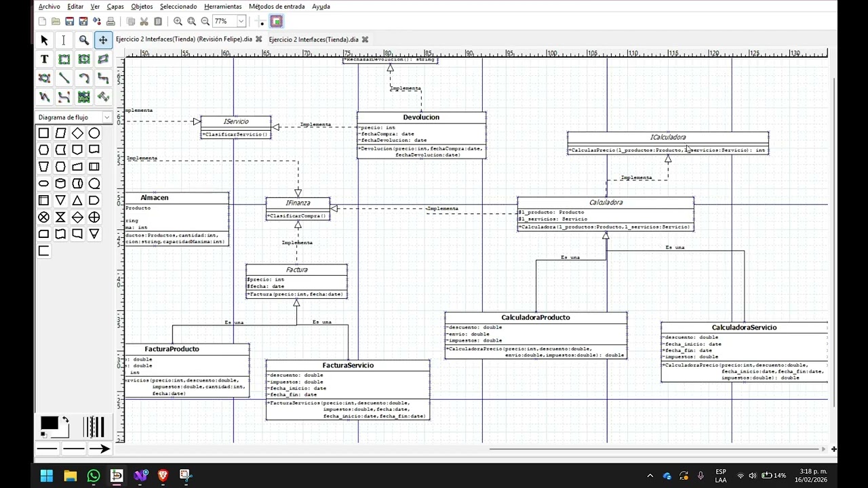The image size is (868, 488).
Task: Pick the flowchart cylinder disk shape
Action: point(60,184)
